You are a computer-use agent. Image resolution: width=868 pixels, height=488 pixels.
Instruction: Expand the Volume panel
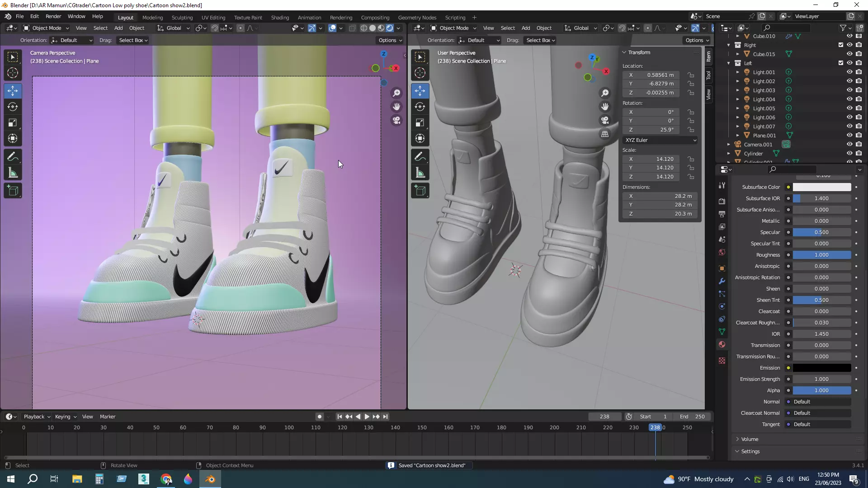[x=750, y=439]
